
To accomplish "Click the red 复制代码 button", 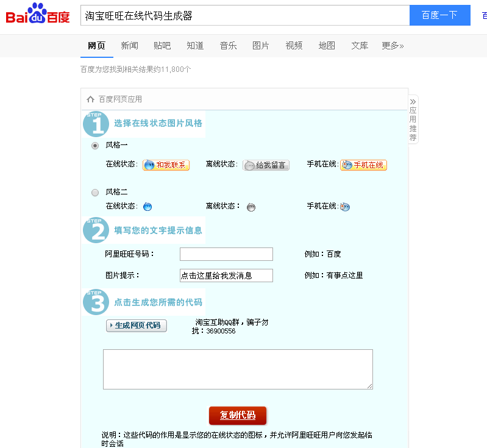I will (238, 415).
